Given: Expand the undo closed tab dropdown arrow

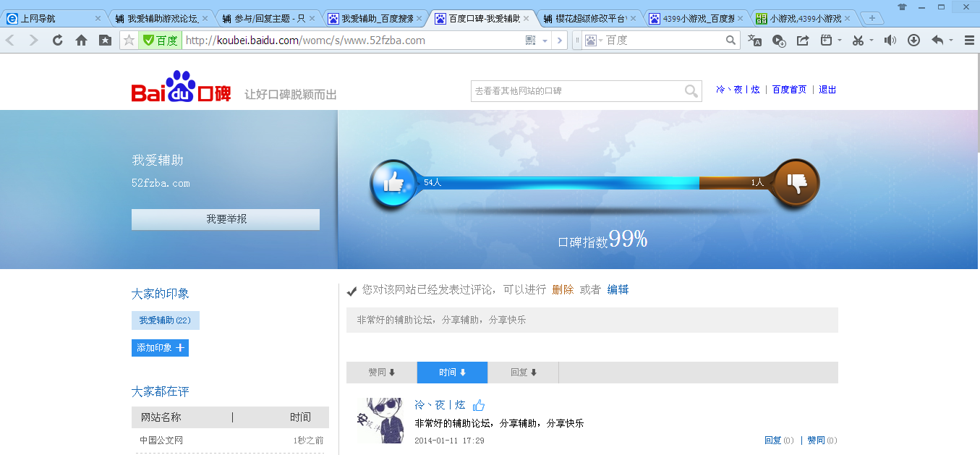Looking at the screenshot, I should click(x=951, y=41).
